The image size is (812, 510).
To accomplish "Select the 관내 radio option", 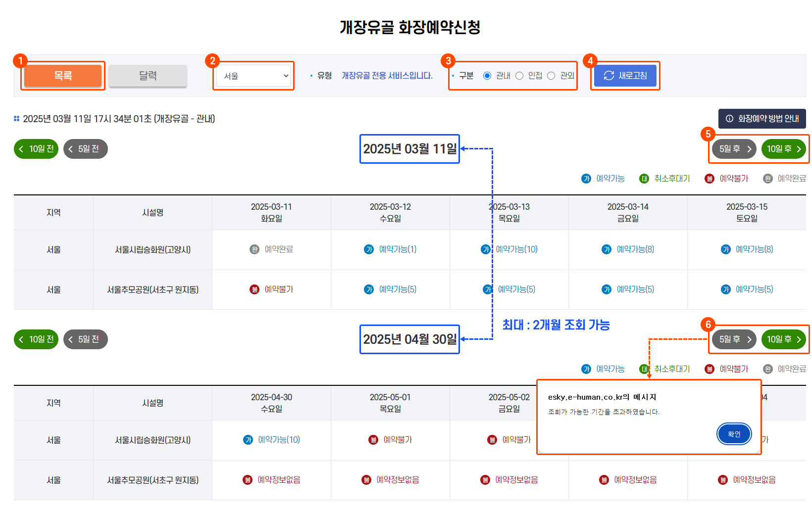I will point(487,76).
